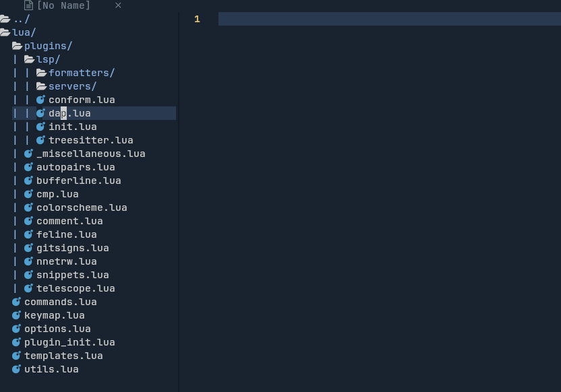Click the Lua icon beside cmp.lua

(x=28, y=194)
